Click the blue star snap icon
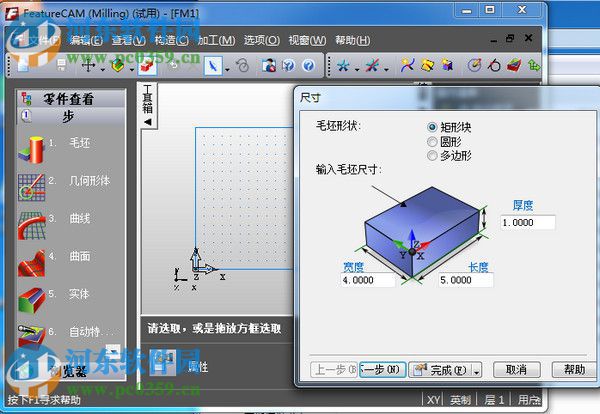This screenshot has height=414, width=600. [343, 66]
